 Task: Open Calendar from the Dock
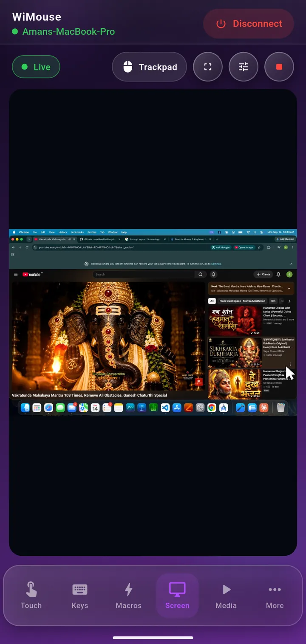click(x=95, y=408)
